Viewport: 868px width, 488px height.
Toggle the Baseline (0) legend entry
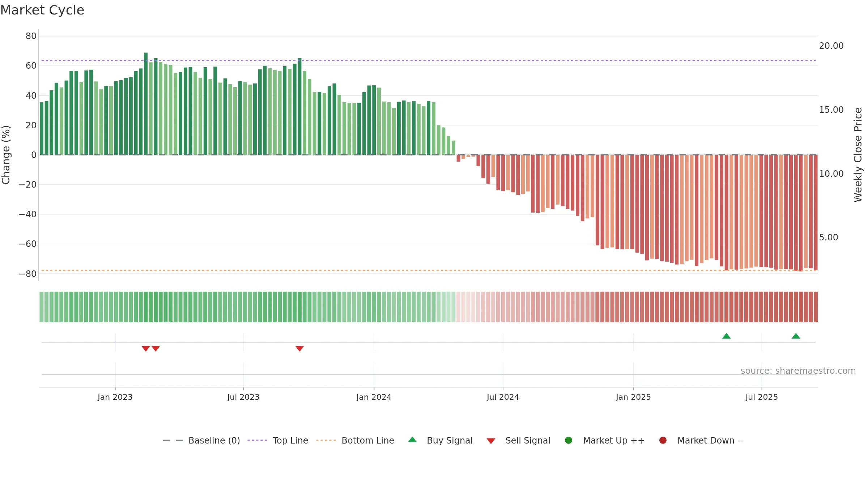[201, 440]
